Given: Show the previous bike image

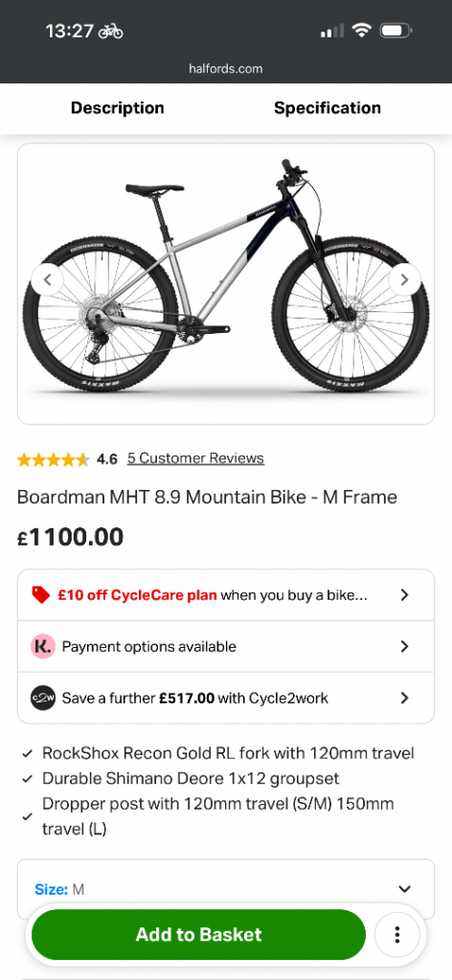Looking at the screenshot, I should 48,279.
